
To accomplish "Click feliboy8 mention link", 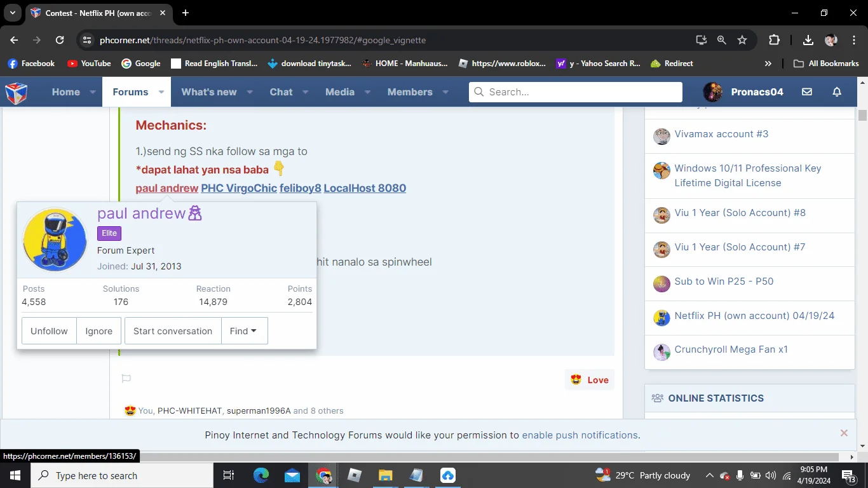I will pos(301,188).
